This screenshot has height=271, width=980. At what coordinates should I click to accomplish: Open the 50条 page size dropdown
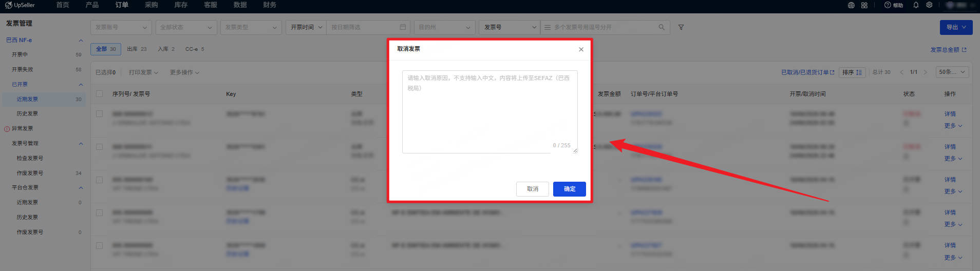pyautogui.click(x=952, y=72)
